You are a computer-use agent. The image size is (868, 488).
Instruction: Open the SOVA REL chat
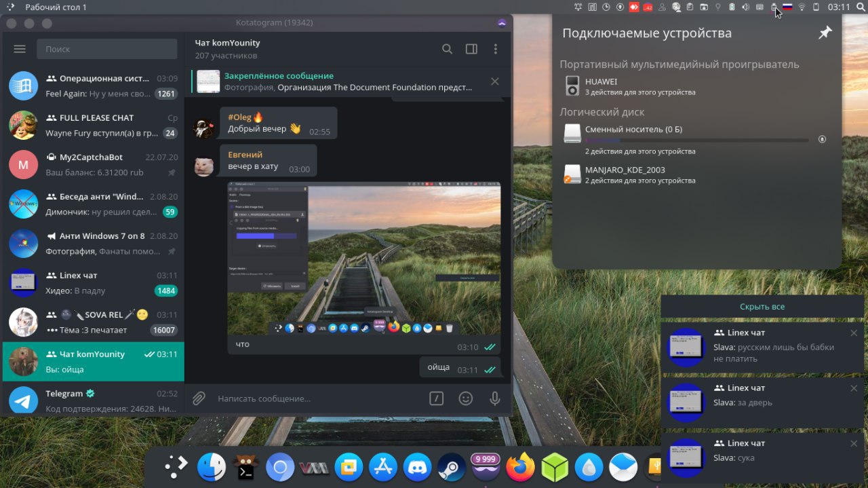tap(94, 322)
